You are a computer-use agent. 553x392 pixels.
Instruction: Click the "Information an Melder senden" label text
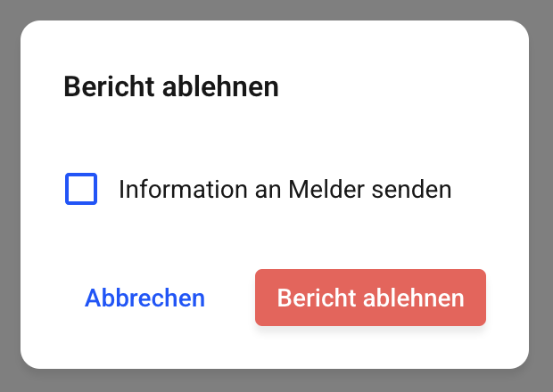(285, 189)
